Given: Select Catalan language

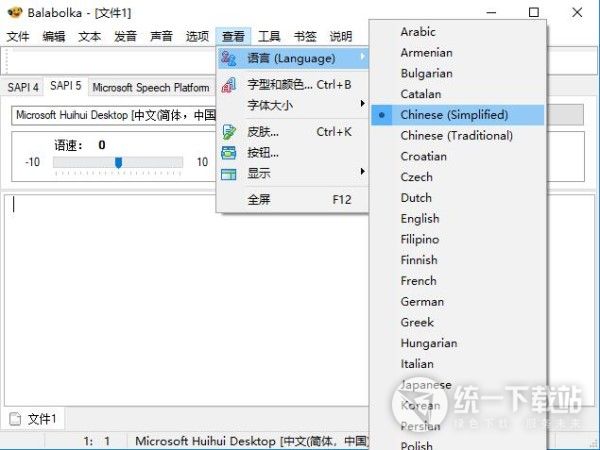Looking at the screenshot, I should [458, 94].
